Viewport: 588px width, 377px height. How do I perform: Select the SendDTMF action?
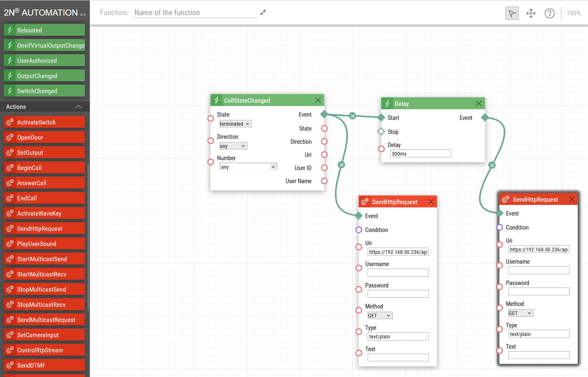pyautogui.click(x=44, y=365)
